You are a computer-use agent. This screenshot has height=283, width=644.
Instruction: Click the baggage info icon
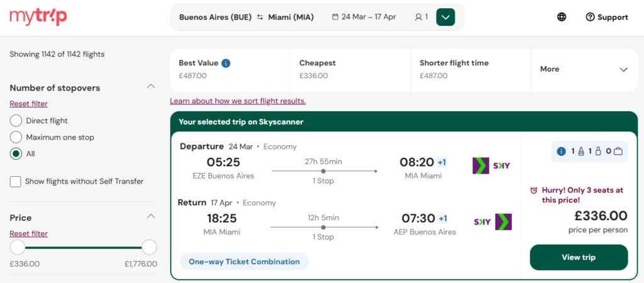(562, 151)
